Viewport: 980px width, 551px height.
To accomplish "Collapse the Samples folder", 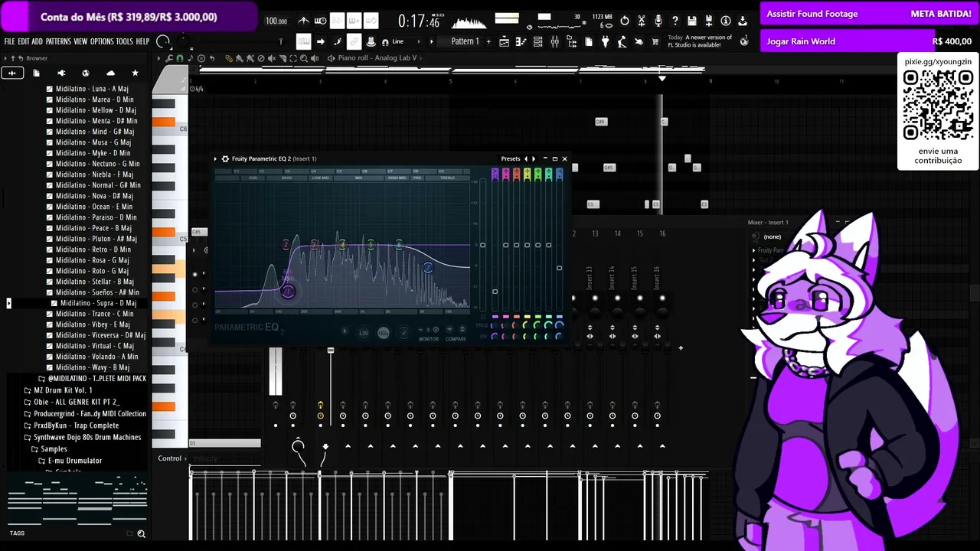I will (x=49, y=449).
